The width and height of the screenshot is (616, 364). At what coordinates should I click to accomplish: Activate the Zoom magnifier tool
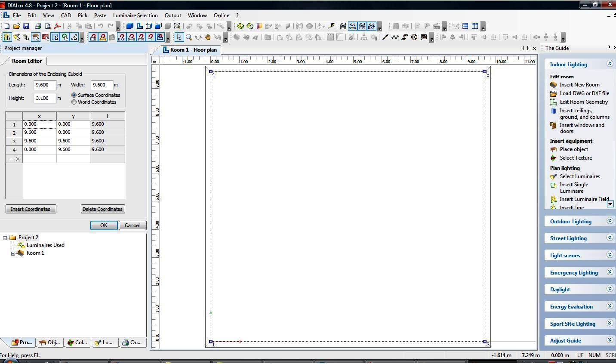[188, 37]
